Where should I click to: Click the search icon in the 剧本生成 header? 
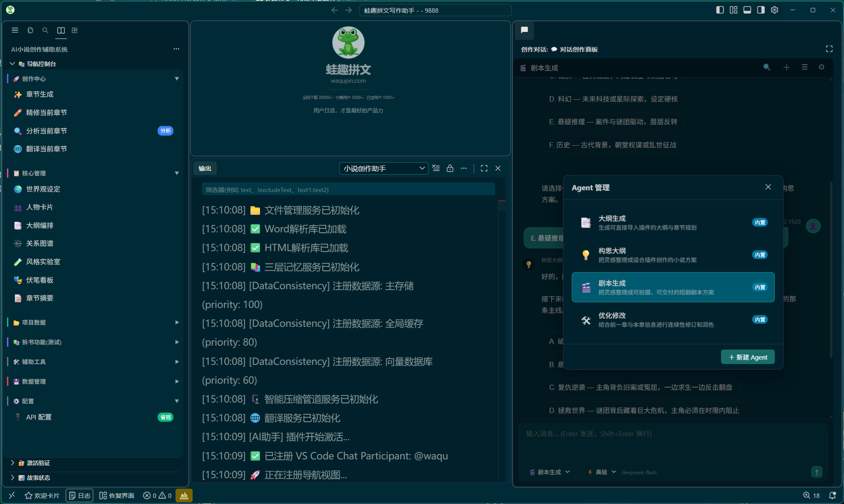pos(767,67)
